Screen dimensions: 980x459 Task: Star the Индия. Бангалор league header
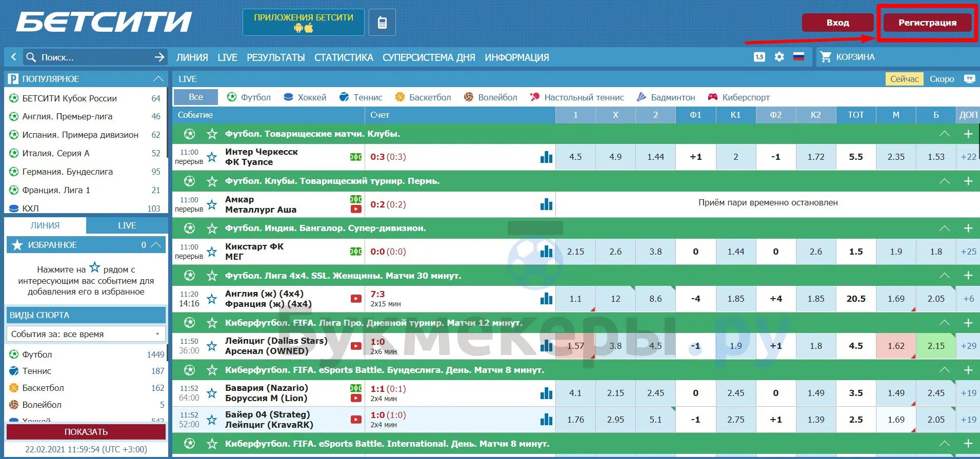pos(212,228)
